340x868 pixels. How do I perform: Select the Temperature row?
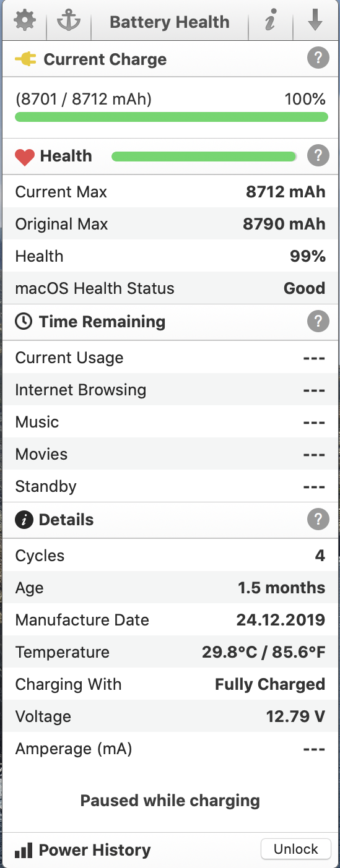(x=170, y=652)
